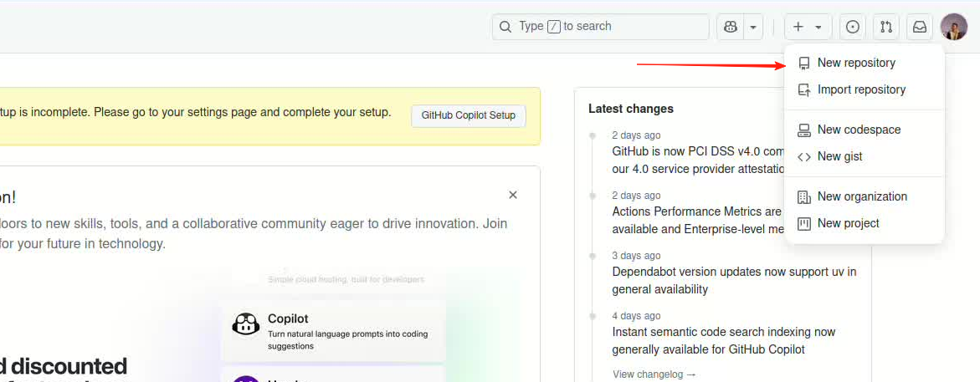980x382 pixels.
Task: Click the "4 days ago" timestamp
Action: tap(636, 317)
